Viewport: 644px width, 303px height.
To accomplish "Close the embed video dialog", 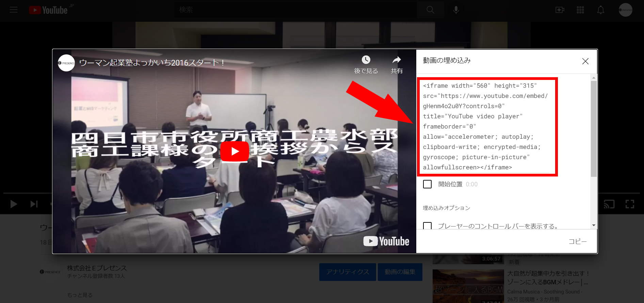I will [585, 61].
